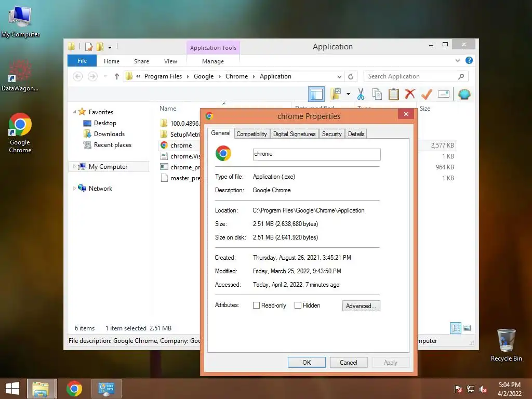Click the Size column header

(425, 109)
